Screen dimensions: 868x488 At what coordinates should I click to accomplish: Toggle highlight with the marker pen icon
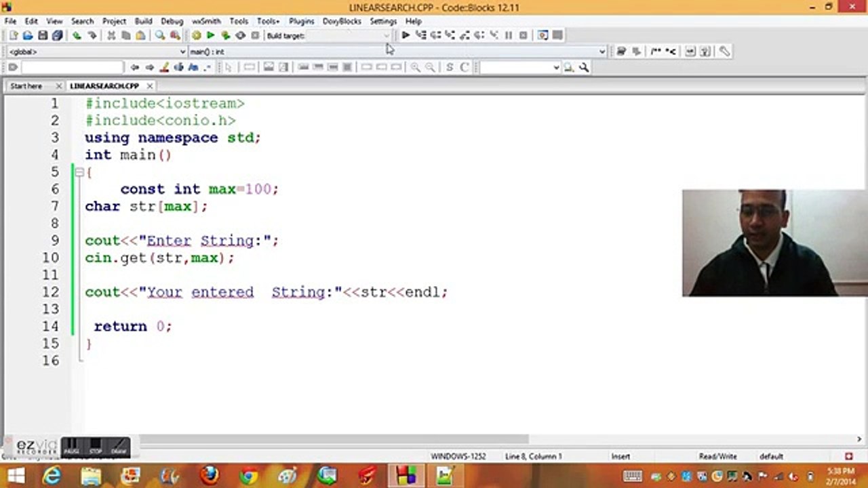pyautogui.click(x=164, y=67)
